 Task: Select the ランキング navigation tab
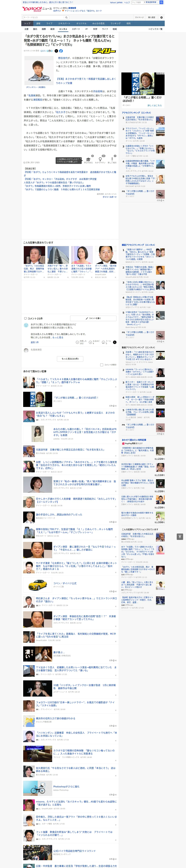coord(115,24)
